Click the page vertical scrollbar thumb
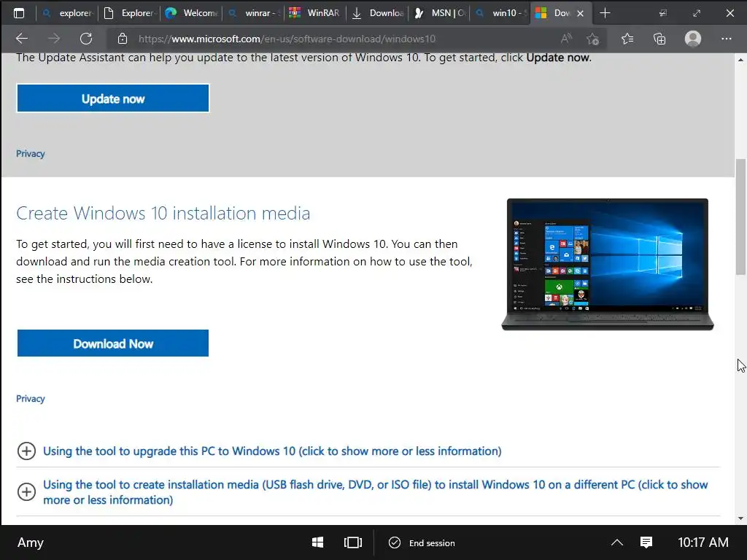The height and width of the screenshot is (560, 747). tap(740, 217)
